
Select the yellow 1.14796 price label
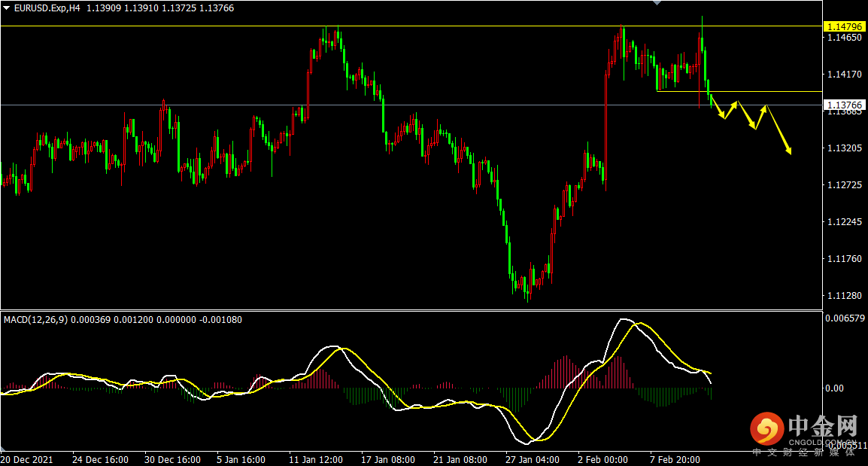click(843, 26)
